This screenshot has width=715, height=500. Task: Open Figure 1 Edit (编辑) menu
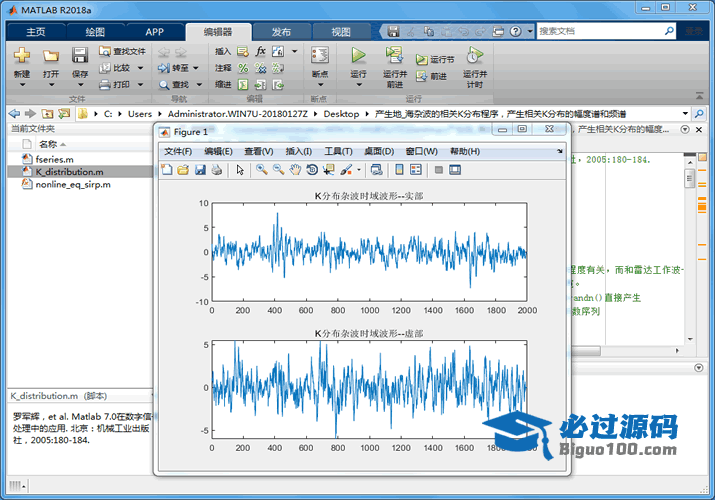(x=218, y=151)
